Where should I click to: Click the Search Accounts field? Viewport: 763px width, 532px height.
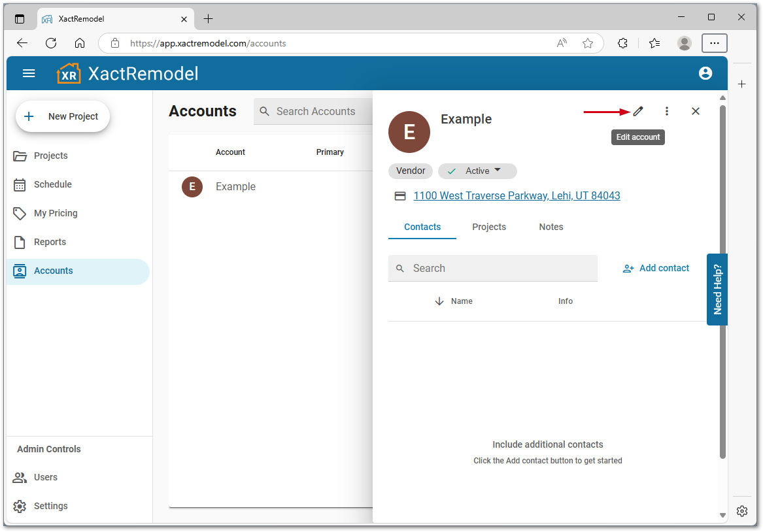[x=313, y=111]
